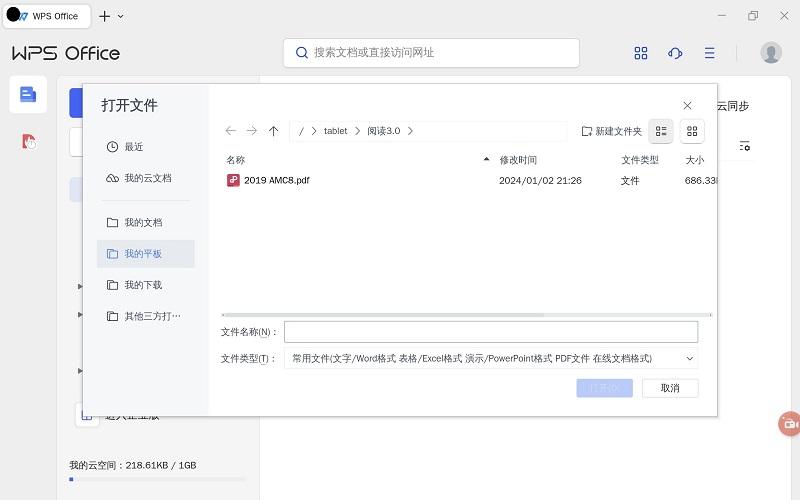Click the tablet breadcrumb path segment

pyautogui.click(x=335, y=131)
